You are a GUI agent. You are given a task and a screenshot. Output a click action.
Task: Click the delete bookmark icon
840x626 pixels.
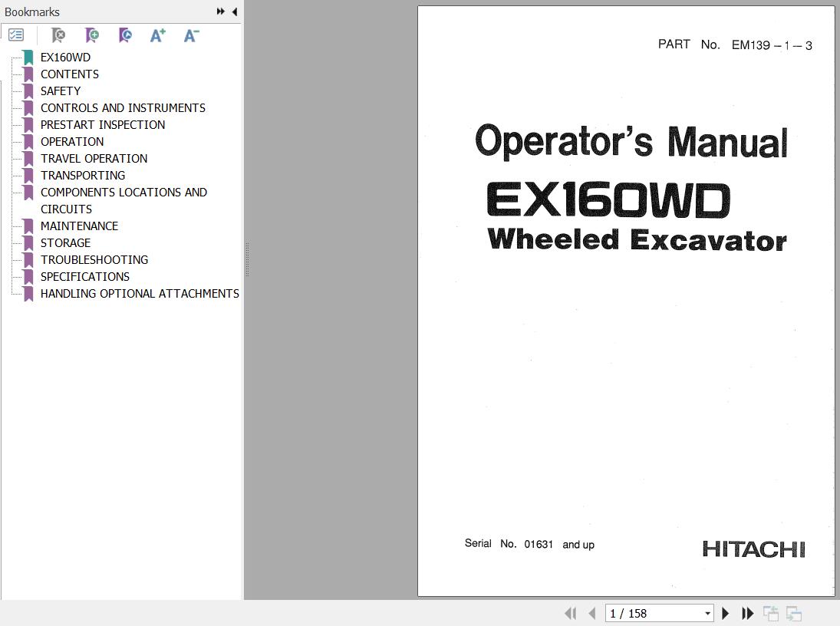pos(58,35)
